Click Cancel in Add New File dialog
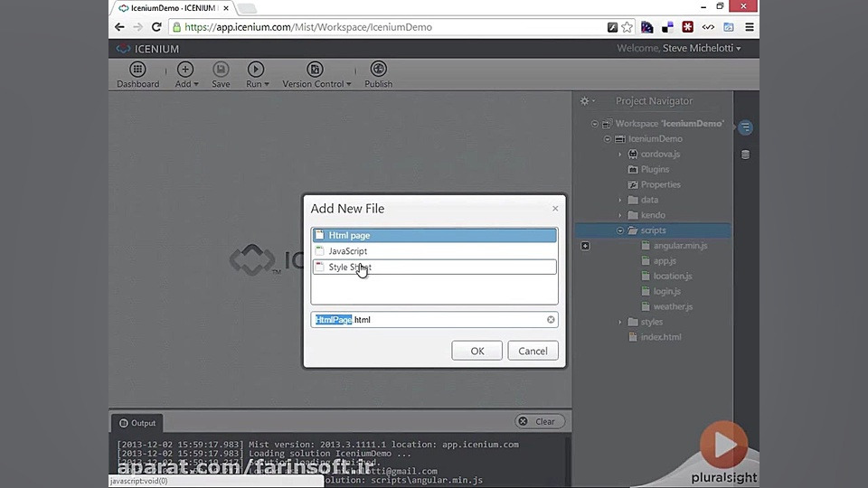Image resolution: width=868 pixels, height=488 pixels. click(533, 351)
